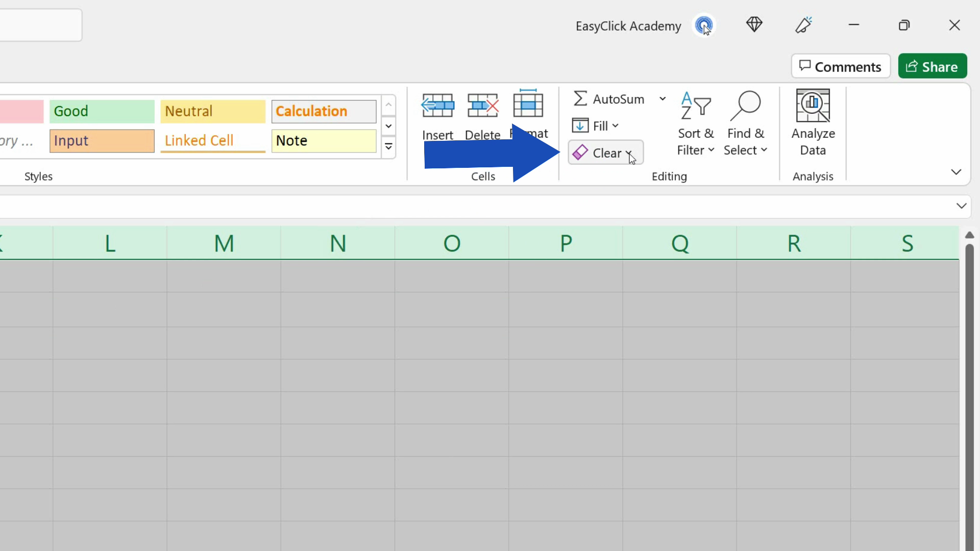
Task: Click the search diamond icon in title bar
Action: (x=754, y=24)
